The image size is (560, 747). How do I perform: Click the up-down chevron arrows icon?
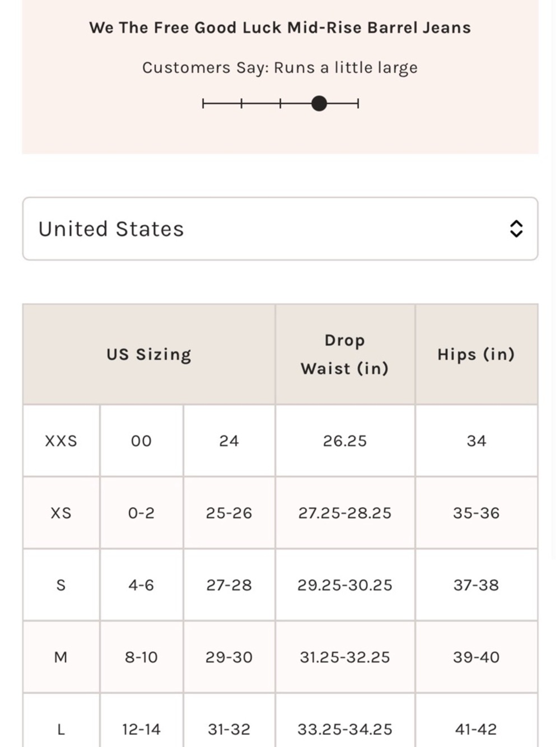click(x=516, y=229)
